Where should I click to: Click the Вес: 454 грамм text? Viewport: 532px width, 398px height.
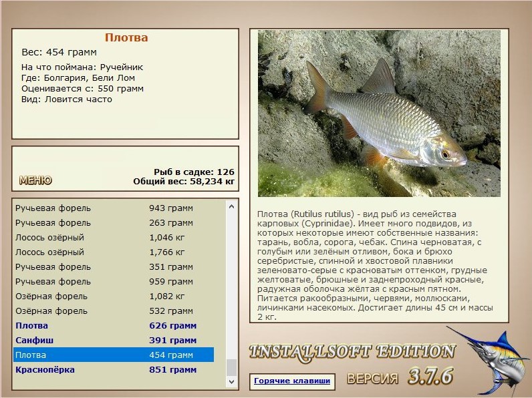[59, 52]
